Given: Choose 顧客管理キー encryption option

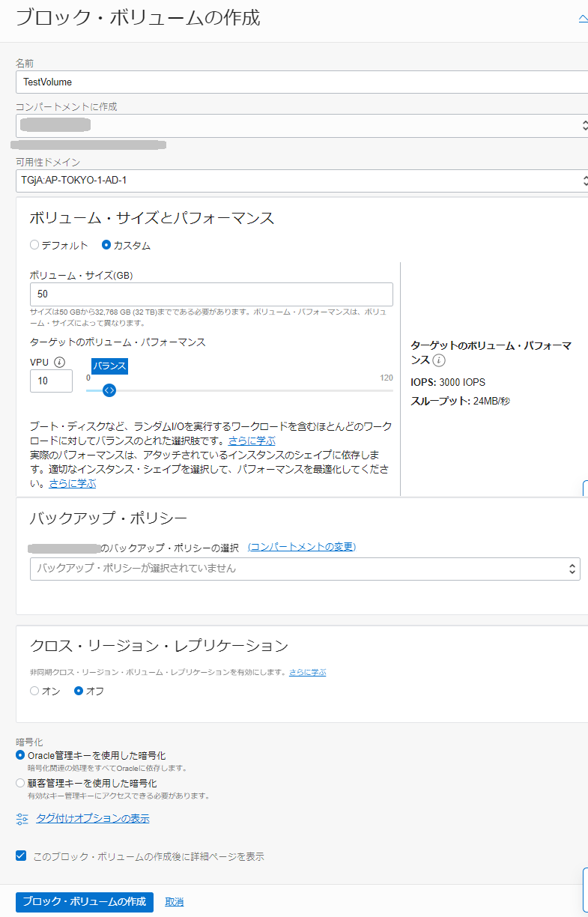Looking at the screenshot, I should [x=20, y=783].
